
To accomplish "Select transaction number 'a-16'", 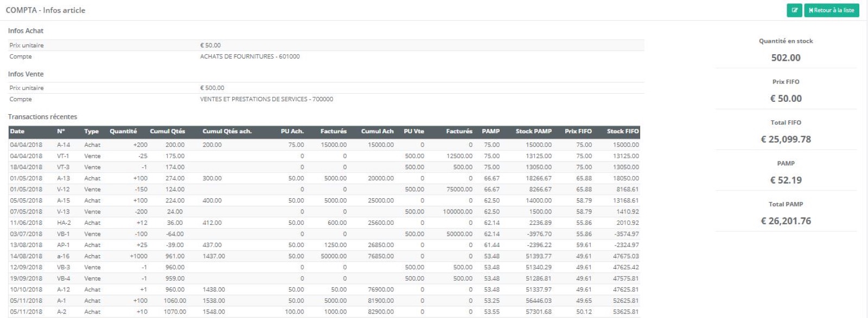I will click(x=63, y=256).
